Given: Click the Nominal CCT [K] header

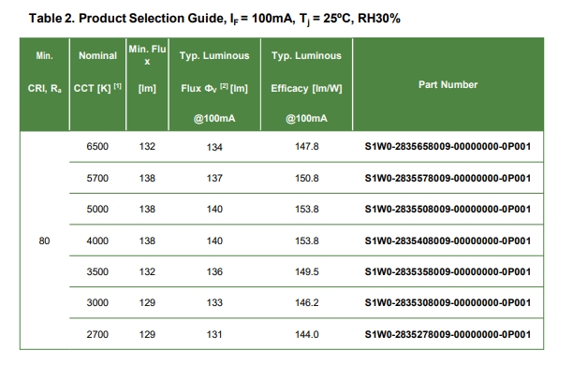Looking at the screenshot, I should (x=97, y=72).
